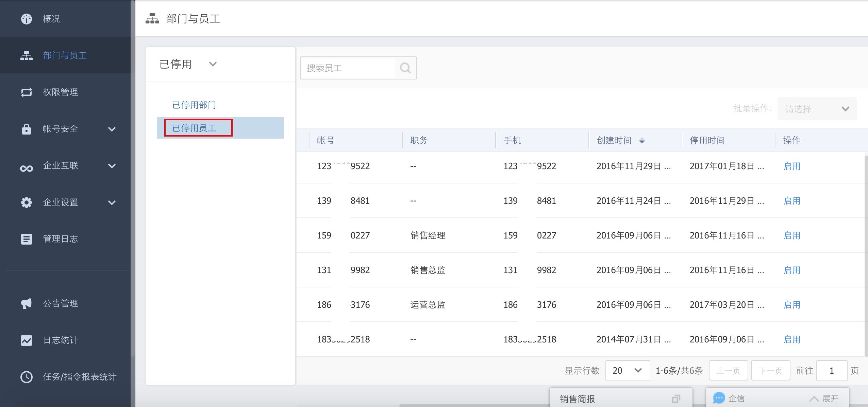Click the 企业互联 infinity icon
868x407 pixels.
point(27,168)
